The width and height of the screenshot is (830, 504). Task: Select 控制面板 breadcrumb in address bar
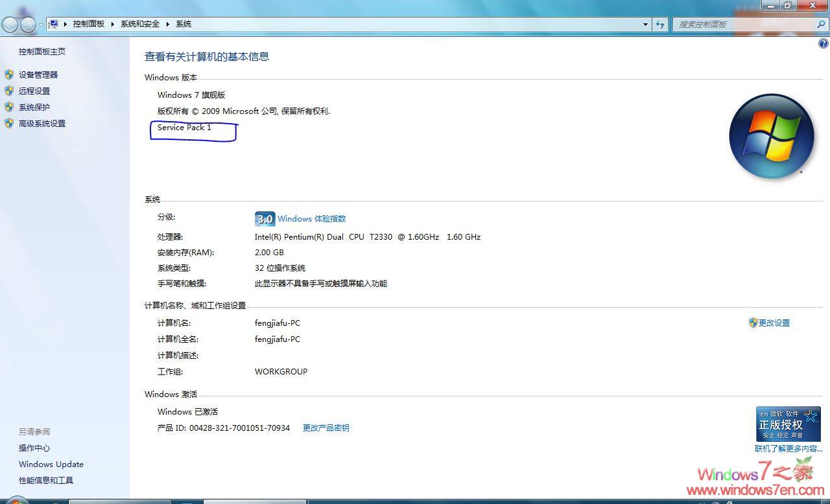pyautogui.click(x=88, y=24)
